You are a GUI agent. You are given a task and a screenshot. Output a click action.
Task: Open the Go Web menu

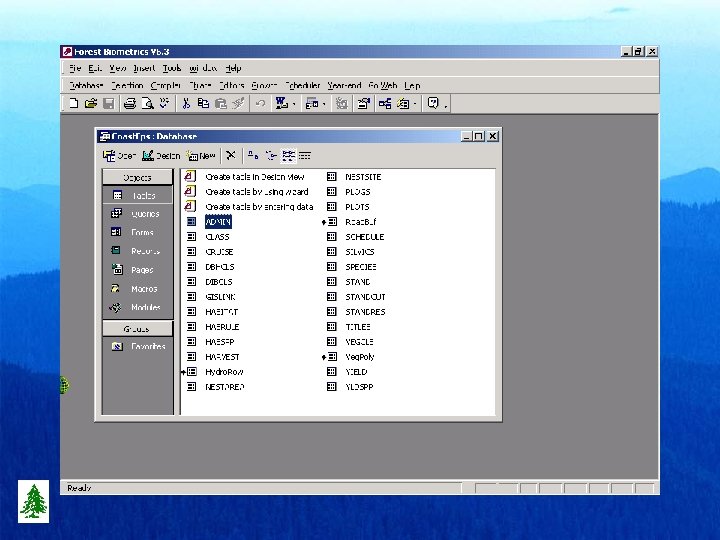click(x=382, y=85)
